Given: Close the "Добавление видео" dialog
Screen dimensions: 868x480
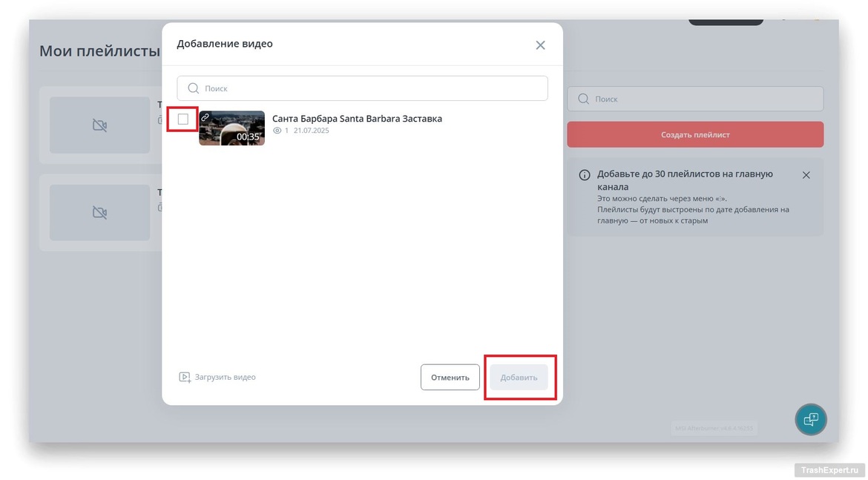Looking at the screenshot, I should coord(540,45).
